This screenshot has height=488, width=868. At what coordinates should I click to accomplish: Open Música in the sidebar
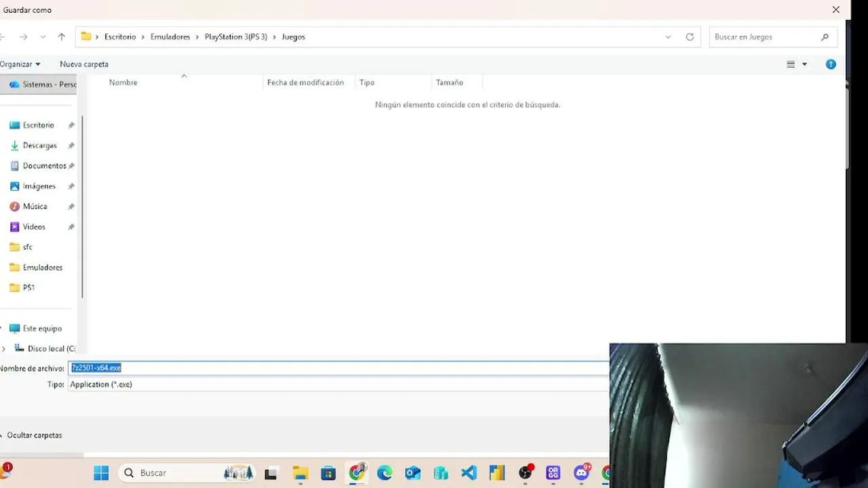coord(35,206)
